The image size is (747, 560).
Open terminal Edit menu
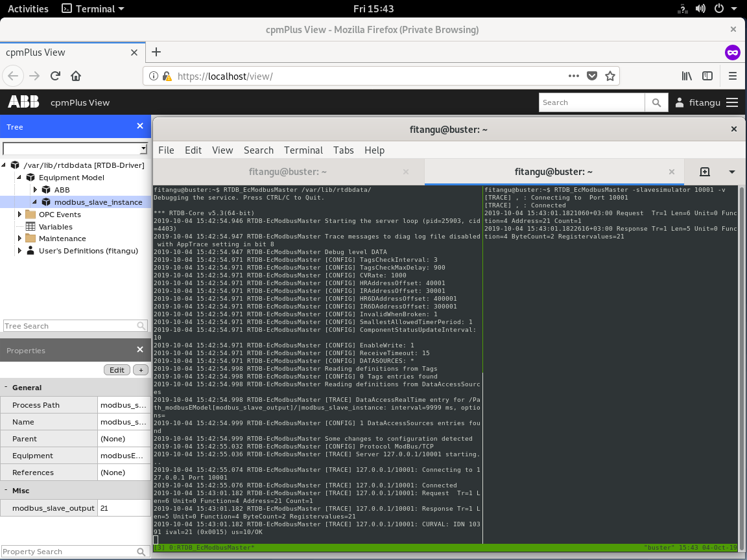[x=193, y=150]
